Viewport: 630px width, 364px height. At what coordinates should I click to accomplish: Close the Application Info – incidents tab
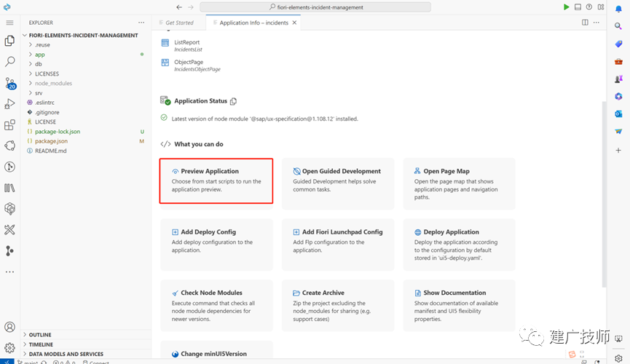point(294,23)
